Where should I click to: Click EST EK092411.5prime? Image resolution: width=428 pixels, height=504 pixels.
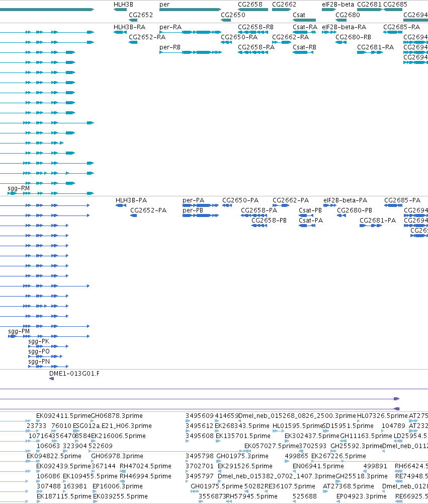click(63, 416)
